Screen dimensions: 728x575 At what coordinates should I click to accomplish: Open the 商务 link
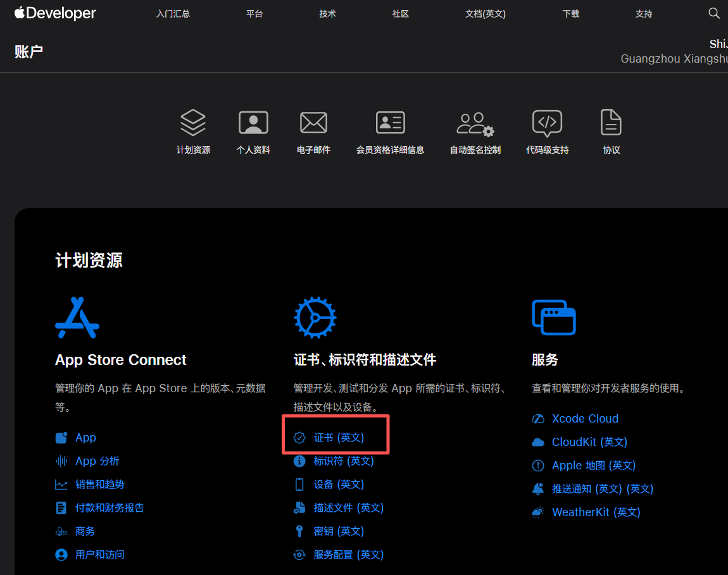click(x=85, y=531)
